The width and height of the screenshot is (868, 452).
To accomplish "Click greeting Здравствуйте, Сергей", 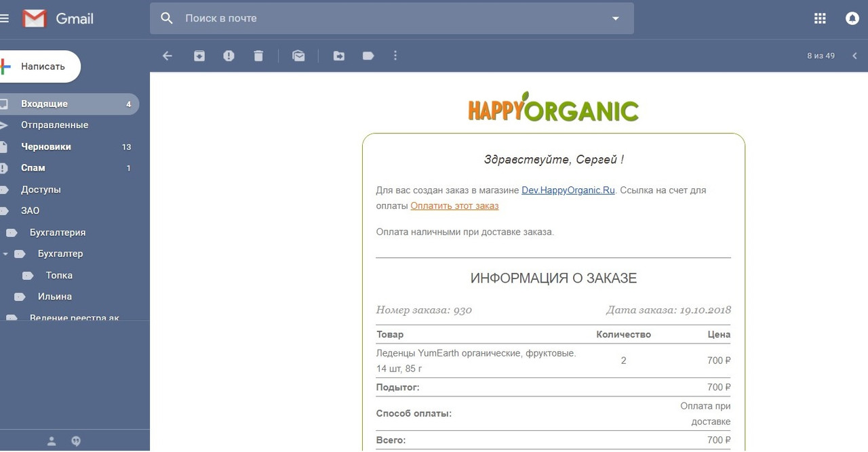I will [553, 160].
